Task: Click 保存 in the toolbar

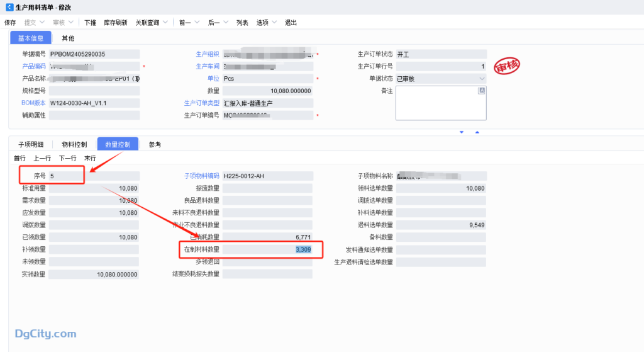Action: coord(10,23)
